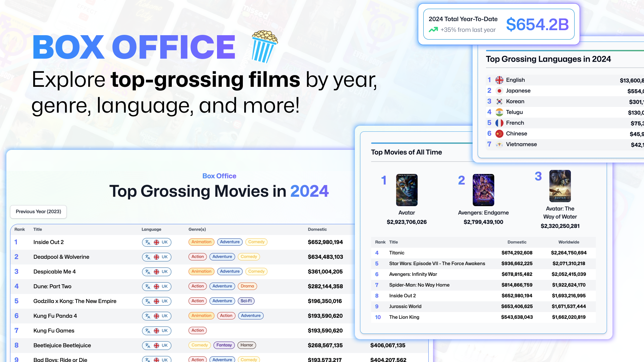Click the $652,980,194 domestic value for Inside Out 2
Viewport: 644px width, 362px height.
click(x=325, y=242)
